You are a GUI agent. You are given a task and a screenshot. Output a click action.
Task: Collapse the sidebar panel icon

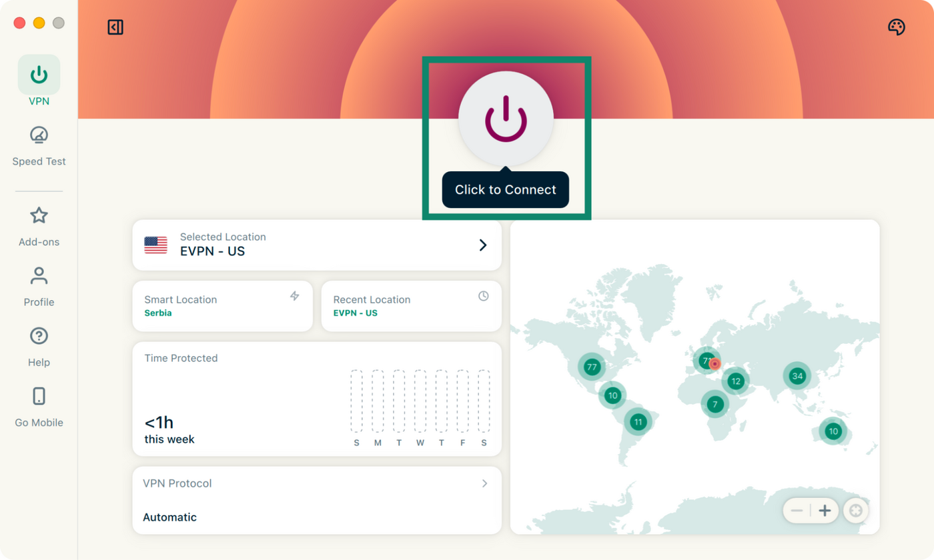(115, 27)
